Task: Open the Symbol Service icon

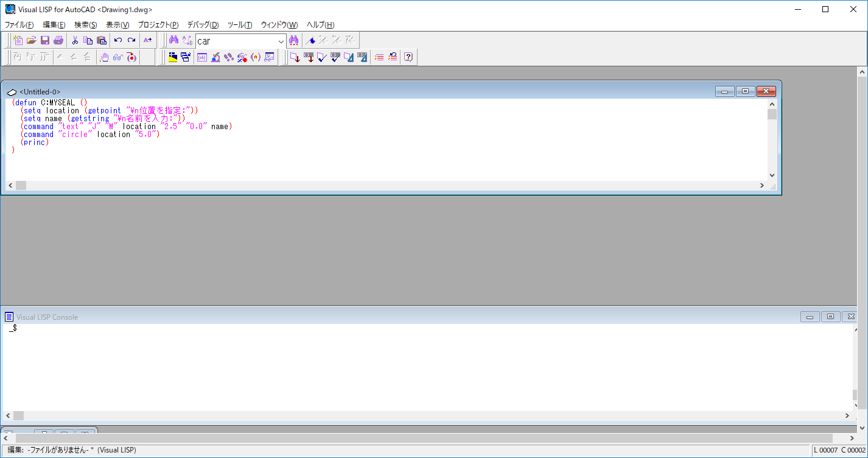Action: click(x=242, y=57)
